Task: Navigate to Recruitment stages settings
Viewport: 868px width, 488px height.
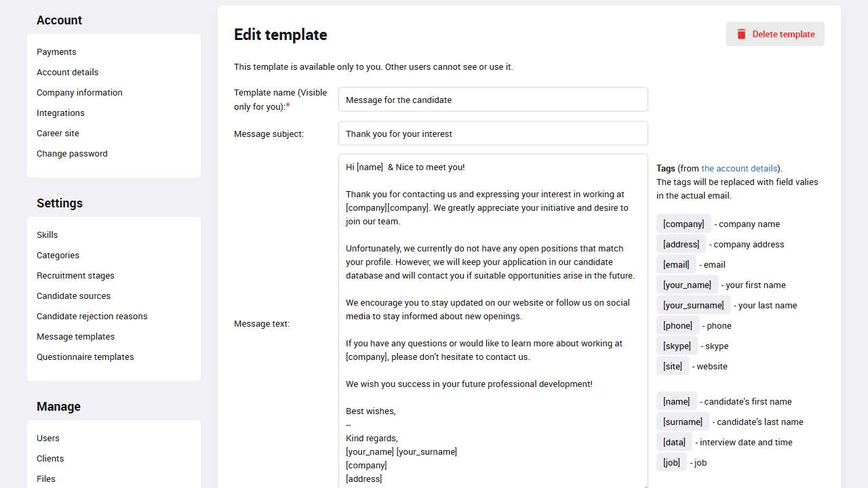Action: click(x=75, y=275)
